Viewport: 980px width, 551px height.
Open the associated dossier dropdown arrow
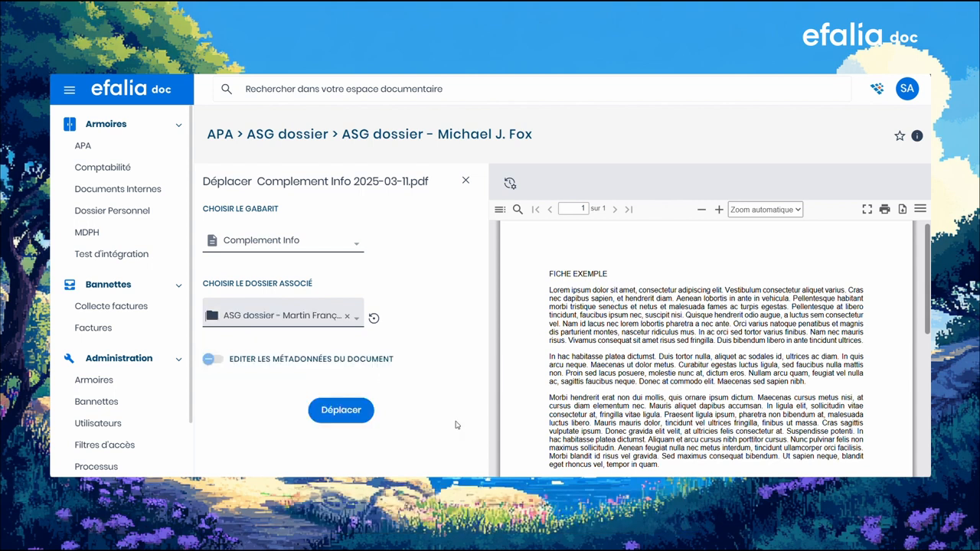(357, 318)
